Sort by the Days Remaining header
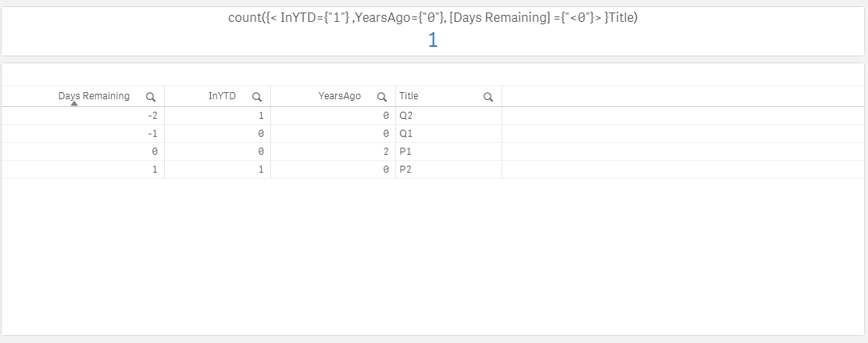 tap(94, 96)
